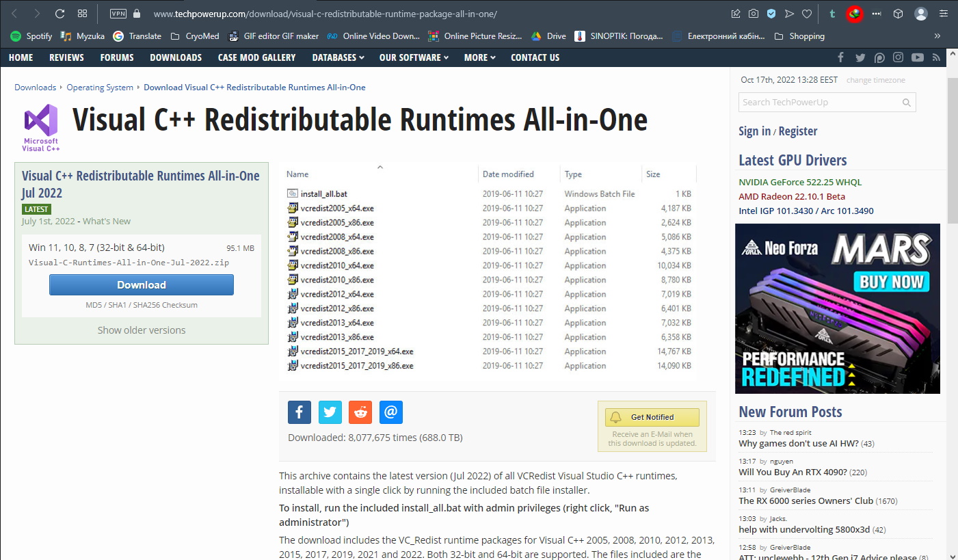Open the CryoMed bookmarks folder
958x560 pixels.
(x=196, y=36)
